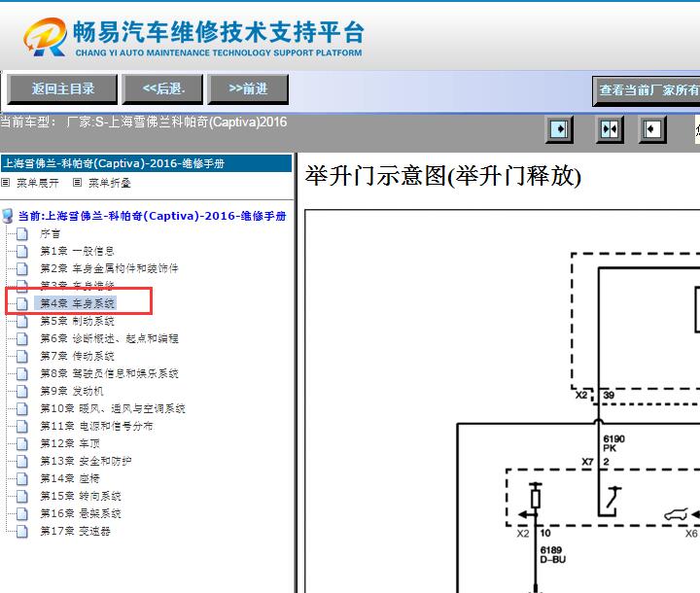Open 第1章 一般信息
The width and height of the screenshot is (700, 593).
pos(77,251)
